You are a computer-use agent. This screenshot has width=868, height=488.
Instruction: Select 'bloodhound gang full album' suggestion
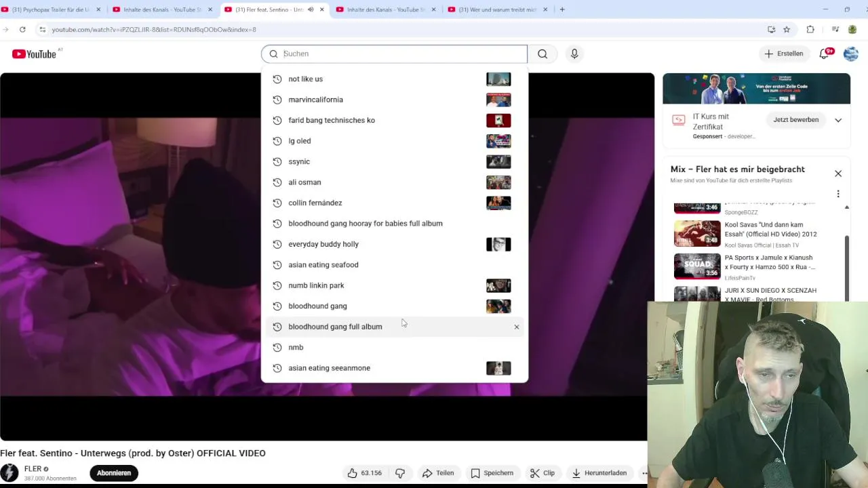394,327
